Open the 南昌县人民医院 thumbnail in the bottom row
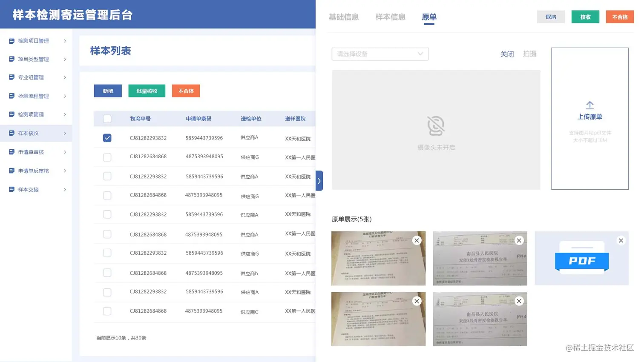 click(x=480, y=319)
